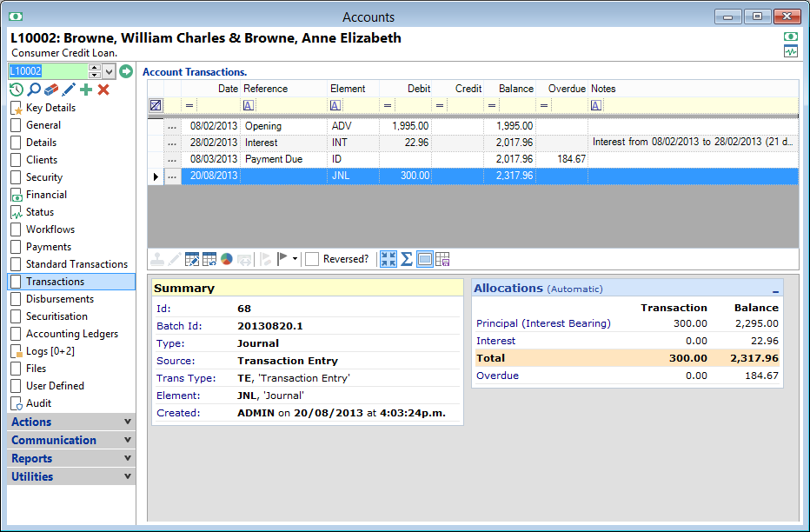Viewport: 810px width, 532px height.
Task: Click the flag toolbar icon
Action: [x=282, y=259]
